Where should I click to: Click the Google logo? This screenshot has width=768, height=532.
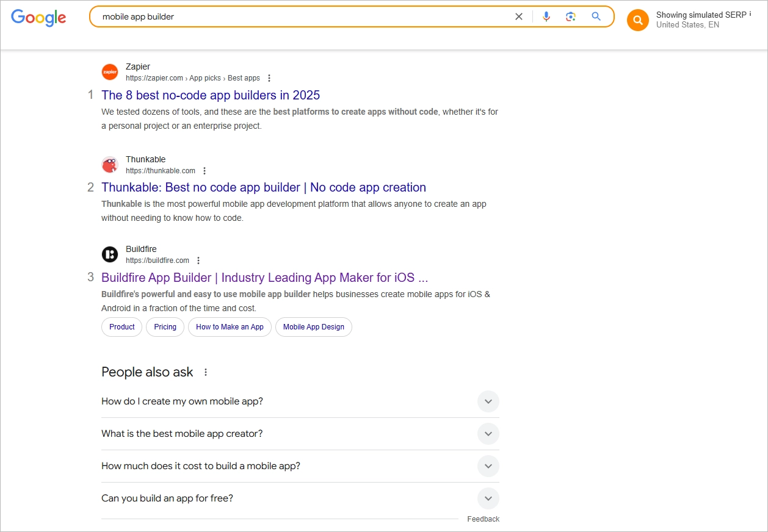pos(38,18)
